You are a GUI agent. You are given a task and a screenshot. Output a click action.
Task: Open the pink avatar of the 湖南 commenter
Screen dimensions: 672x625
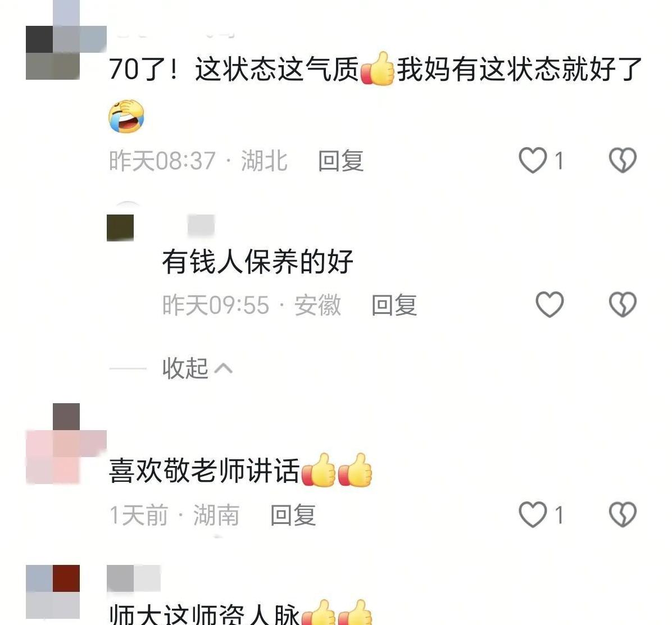[x=66, y=444]
